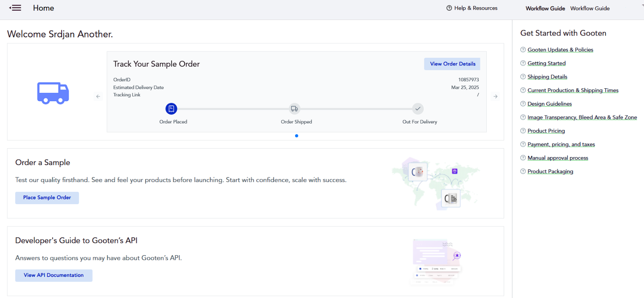Click the world map mug illustration

(x=436, y=184)
